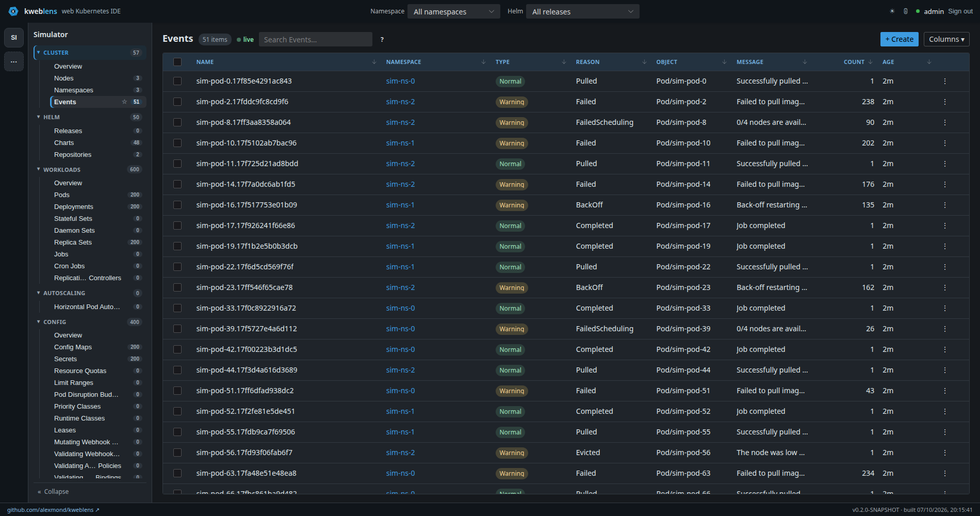Open actions menu for sim-pod-0 row
Viewport: 980px width, 516px height.
pyautogui.click(x=945, y=81)
